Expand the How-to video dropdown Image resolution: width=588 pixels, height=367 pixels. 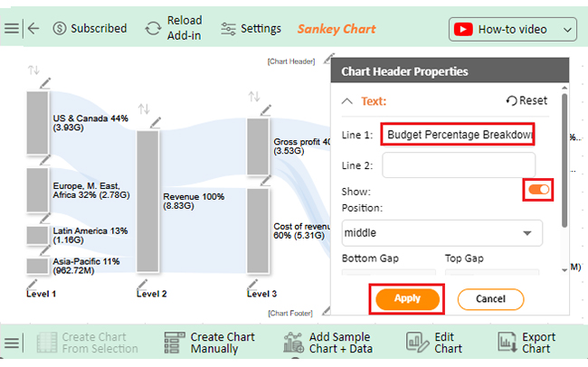tap(567, 29)
